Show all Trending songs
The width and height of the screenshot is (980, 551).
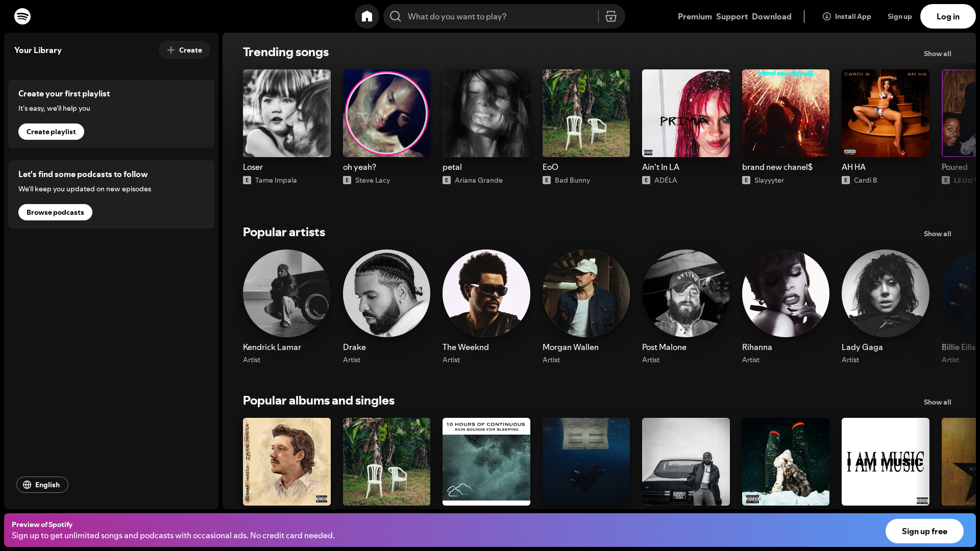coord(937,54)
